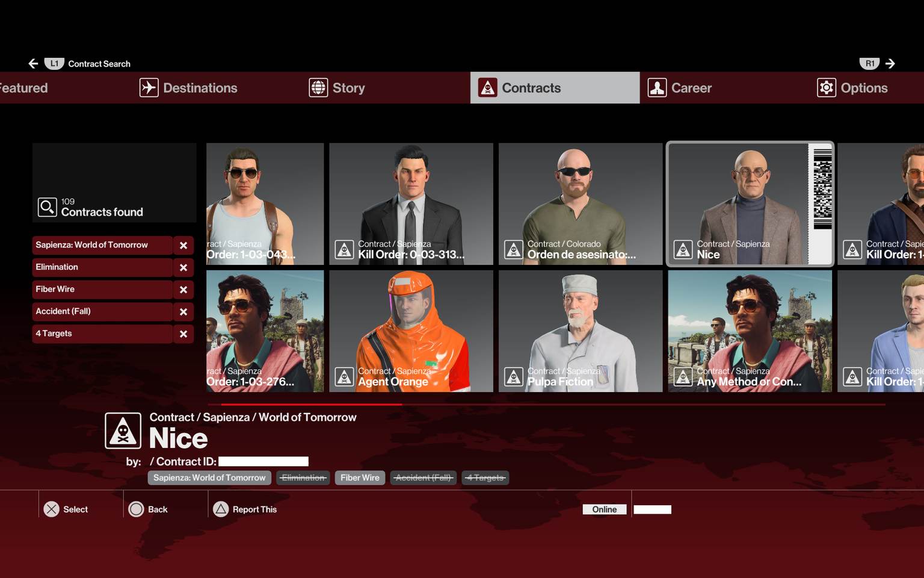
Task: Click the contract icon on Pulpa Fiction tile
Action: 514,377
